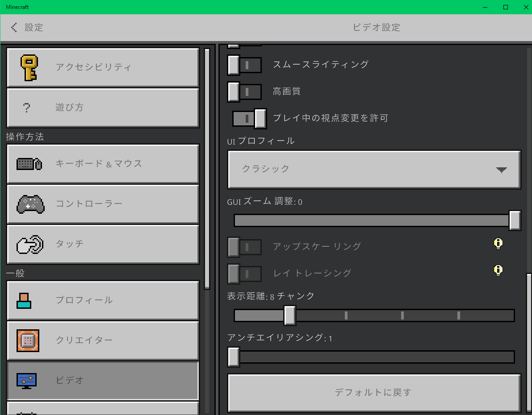Toggle the アップスケーリング switch
The height and width of the screenshot is (415, 532).
[x=244, y=247]
